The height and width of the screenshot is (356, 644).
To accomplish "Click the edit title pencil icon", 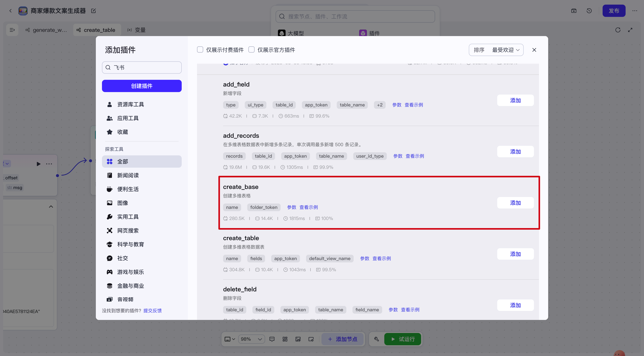I will 94,11.
